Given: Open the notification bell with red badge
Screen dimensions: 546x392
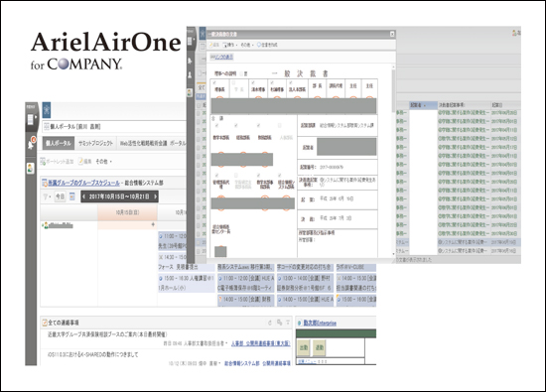Looking at the screenshot, I should click(x=32, y=143).
